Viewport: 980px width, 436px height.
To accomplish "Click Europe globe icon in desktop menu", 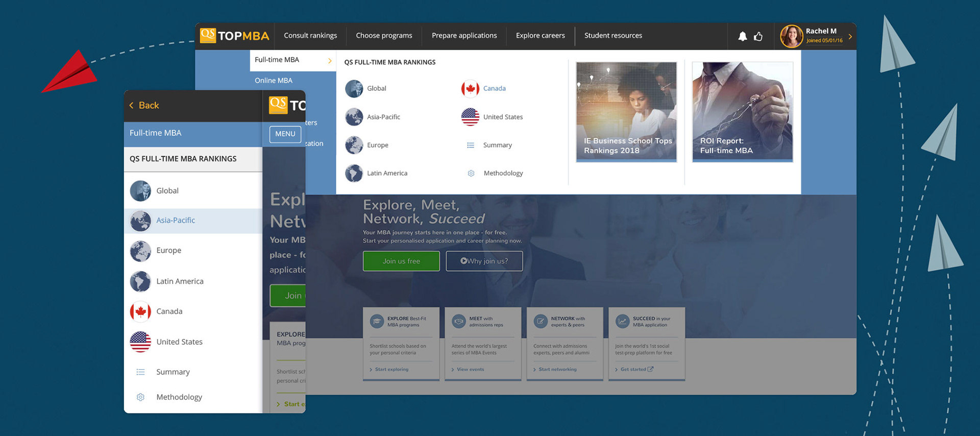I will coord(354,145).
